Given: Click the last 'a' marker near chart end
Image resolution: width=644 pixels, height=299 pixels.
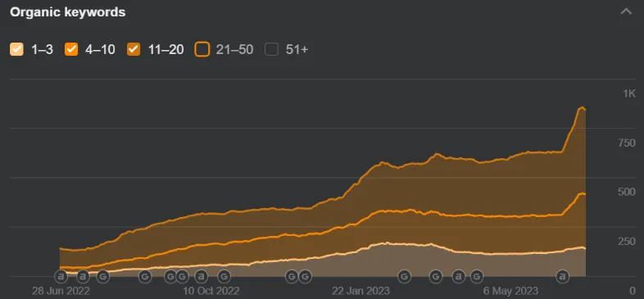Looking at the screenshot, I should click(562, 276).
